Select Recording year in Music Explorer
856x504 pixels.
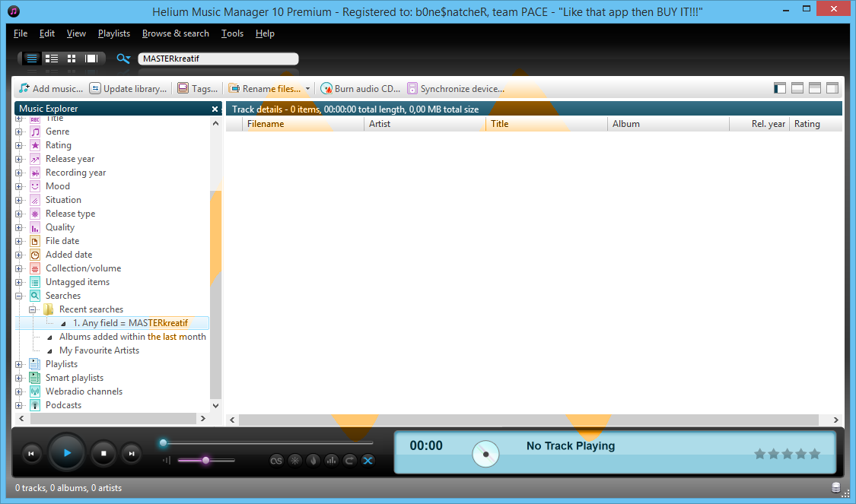point(76,173)
